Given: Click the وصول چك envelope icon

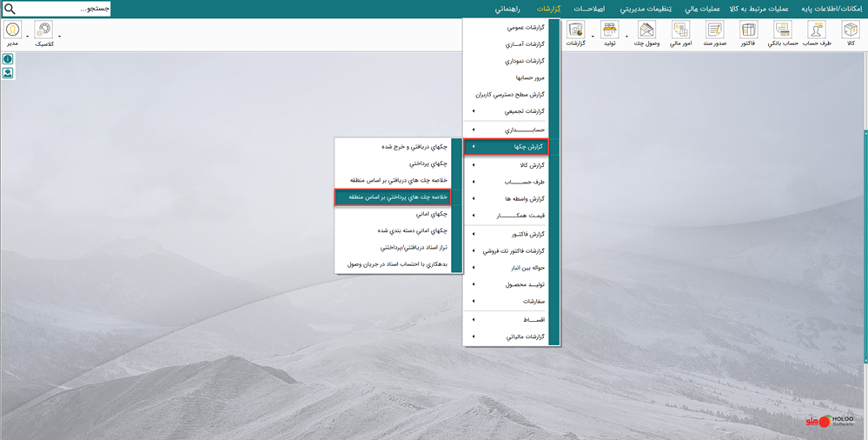Looking at the screenshot, I should pyautogui.click(x=646, y=30).
